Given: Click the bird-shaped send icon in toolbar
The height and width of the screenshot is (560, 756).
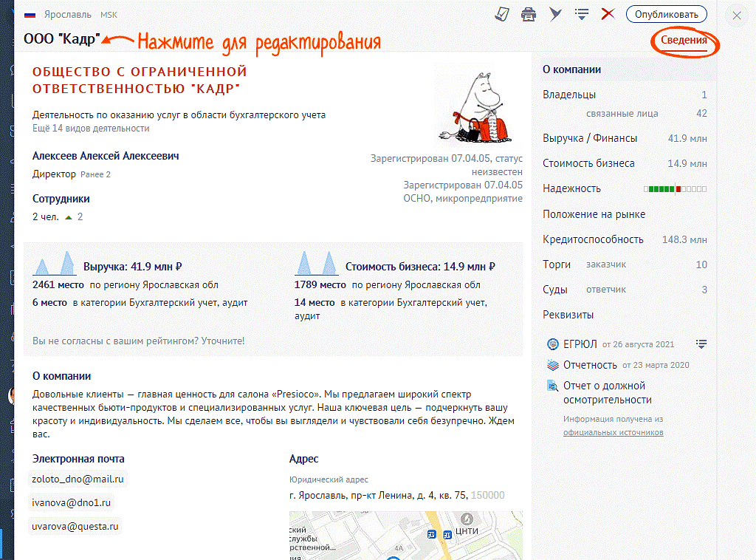Looking at the screenshot, I should (x=556, y=14).
